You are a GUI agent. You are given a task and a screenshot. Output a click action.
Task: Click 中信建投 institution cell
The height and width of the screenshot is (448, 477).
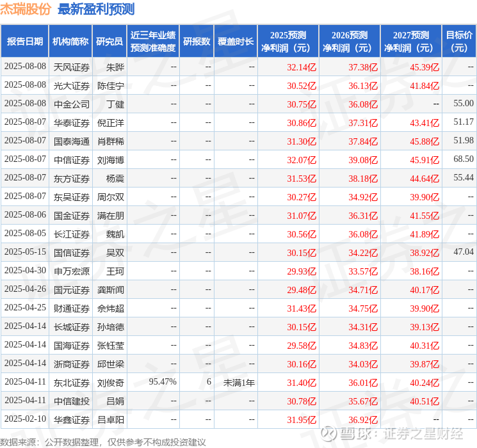[72, 401]
